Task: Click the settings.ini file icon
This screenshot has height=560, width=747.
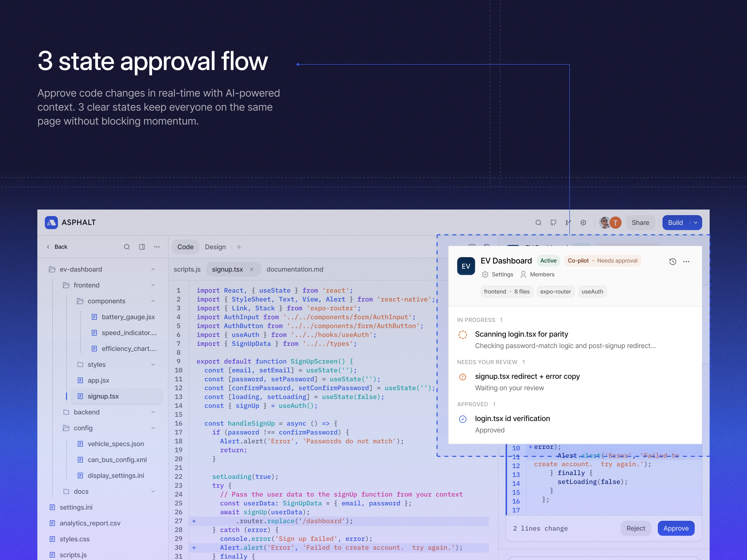Action: pos(52,507)
